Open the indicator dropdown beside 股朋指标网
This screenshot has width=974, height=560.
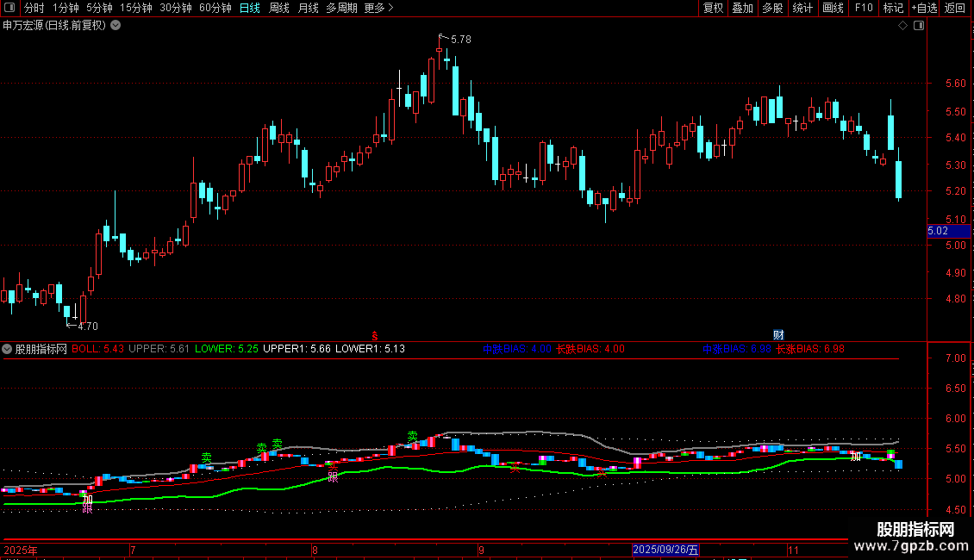[x=7, y=349]
